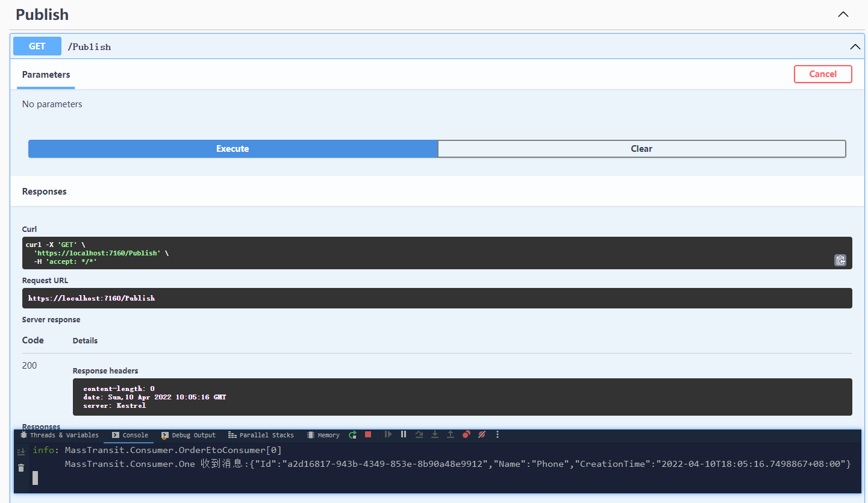Open the Parallel Stacks tab
868x503 pixels.
pos(261,435)
